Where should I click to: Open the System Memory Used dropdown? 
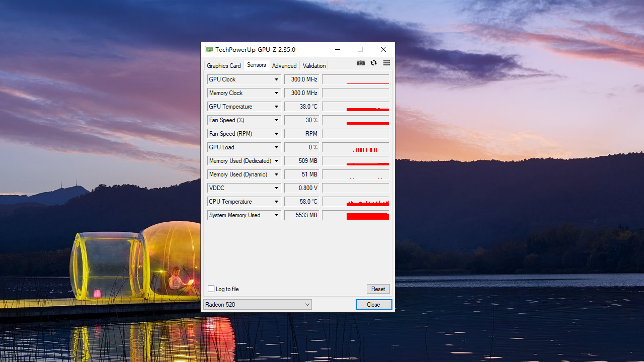[x=276, y=215]
